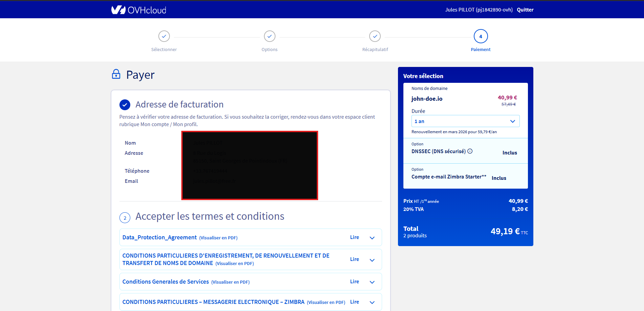Click the Récapitulatif step checkmark circle
The height and width of the screenshot is (311, 644).
click(375, 36)
